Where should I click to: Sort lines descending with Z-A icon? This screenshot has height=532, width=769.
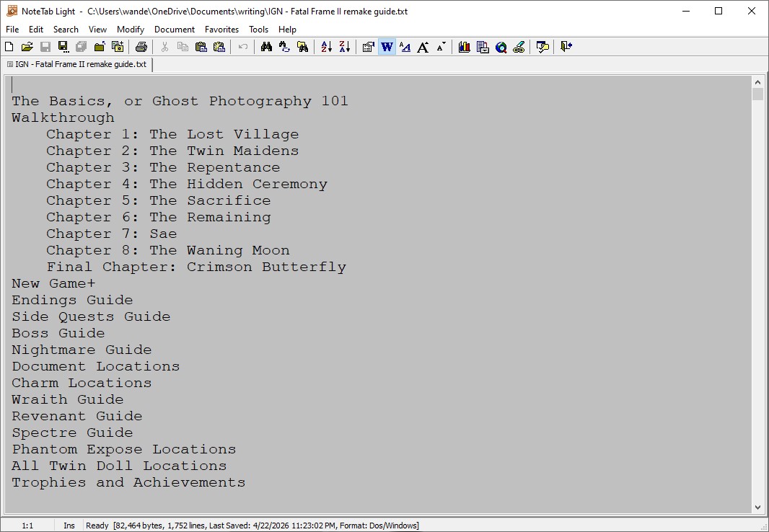point(345,47)
